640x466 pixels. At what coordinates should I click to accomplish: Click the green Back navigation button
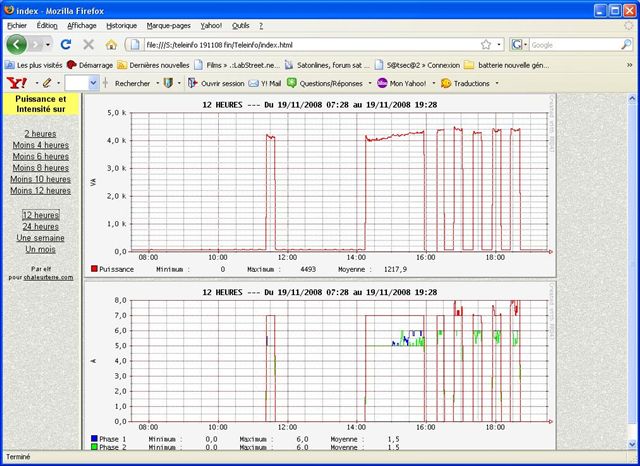tap(17, 45)
